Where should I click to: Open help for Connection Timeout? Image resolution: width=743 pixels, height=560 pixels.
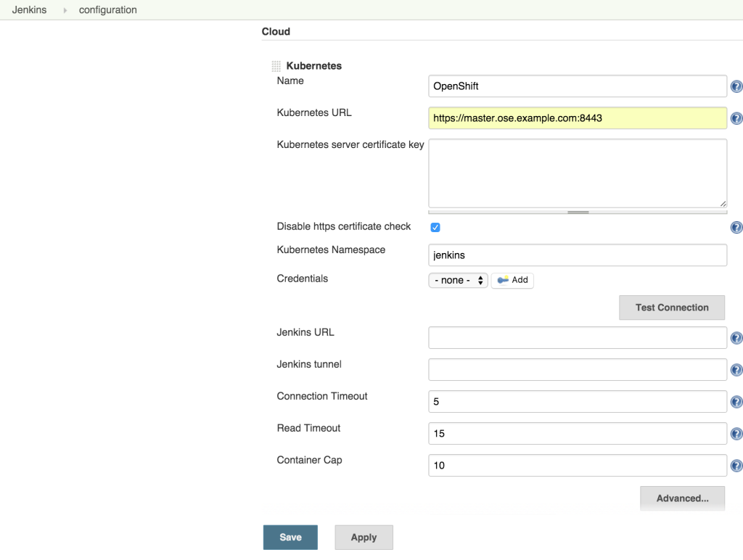click(736, 401)
